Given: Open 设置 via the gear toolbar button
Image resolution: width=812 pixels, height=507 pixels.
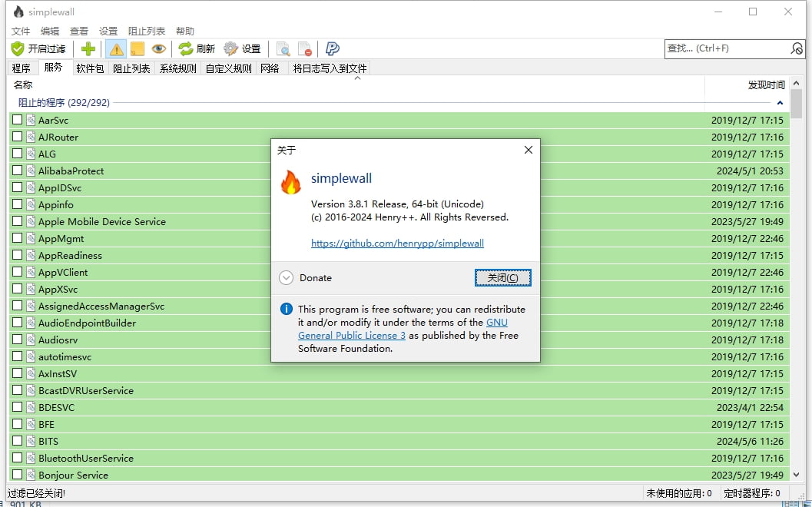Looking at the screenshot, I should 242,48.
